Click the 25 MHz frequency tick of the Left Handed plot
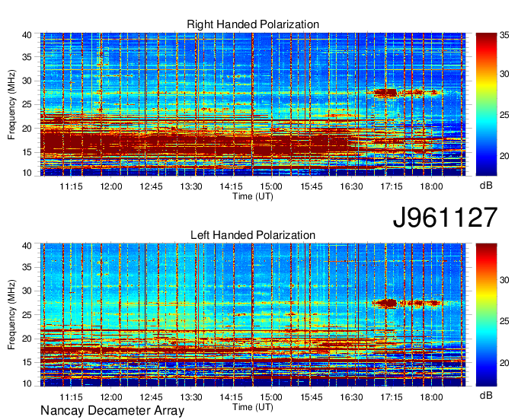The image size is (518, 420). click(x=27, y=314)
